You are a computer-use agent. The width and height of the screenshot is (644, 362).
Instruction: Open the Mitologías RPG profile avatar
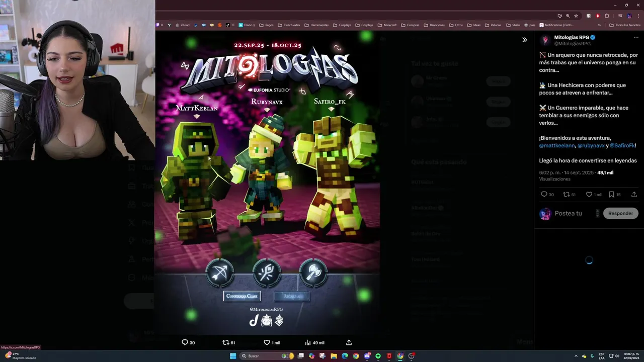545,40
